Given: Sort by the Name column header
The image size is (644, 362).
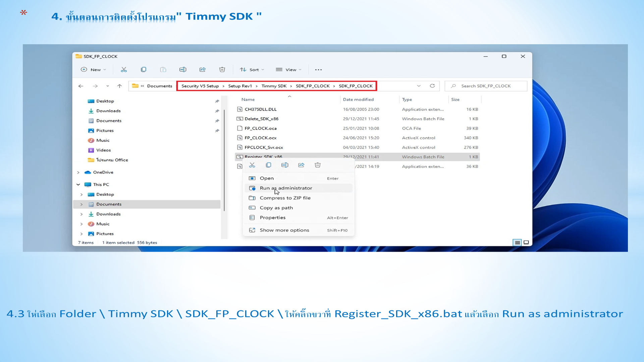Looking at the screenshot, I should 248,100.
